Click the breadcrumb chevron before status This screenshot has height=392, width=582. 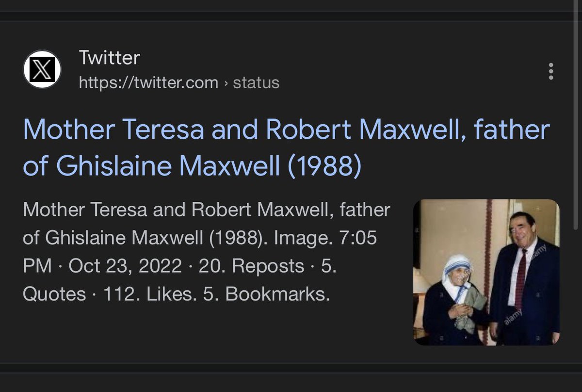(226, 83)
